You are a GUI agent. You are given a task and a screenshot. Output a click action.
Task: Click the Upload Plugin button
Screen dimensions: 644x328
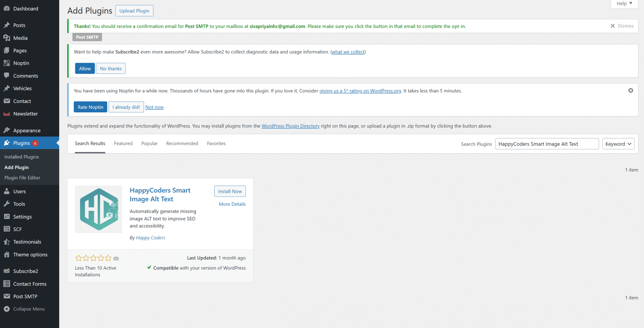pyautogui.click(x=134, y=11)
